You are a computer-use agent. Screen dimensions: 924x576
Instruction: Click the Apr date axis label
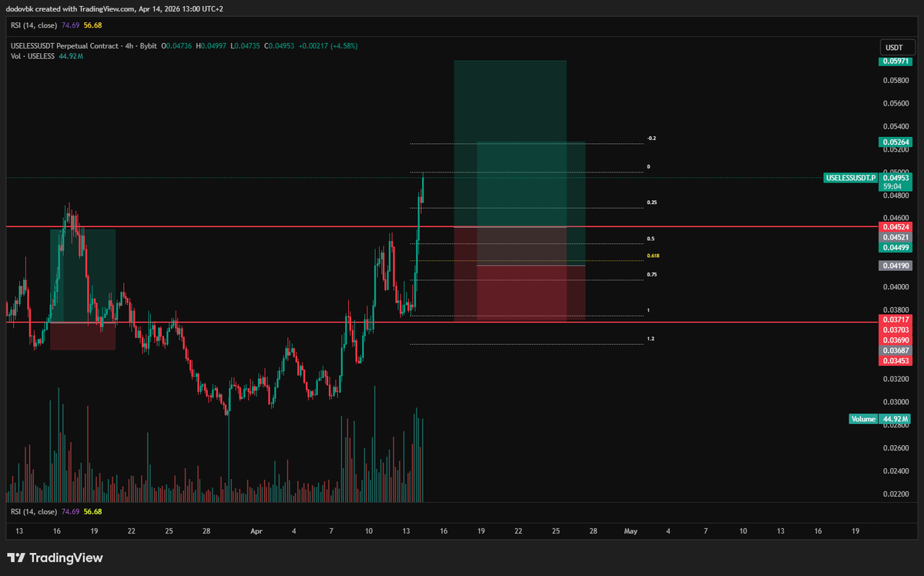(256, 531)
